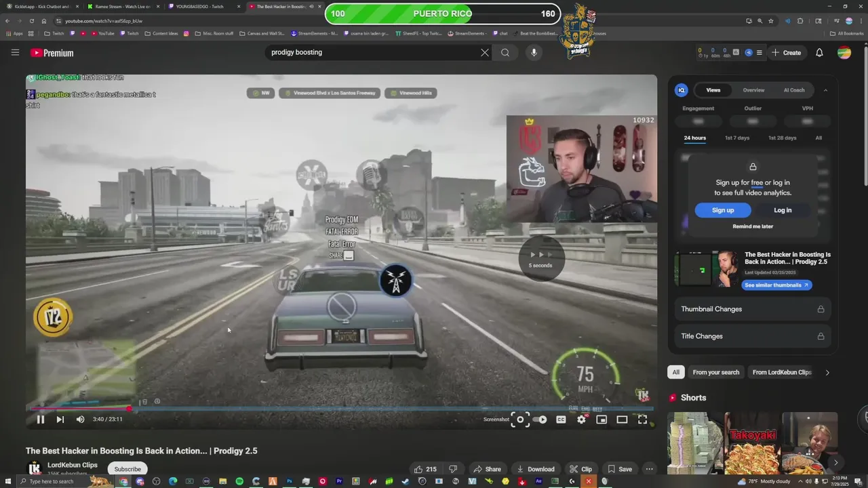Switch to the Views tab
868x488 pixels.
point(713,90)
